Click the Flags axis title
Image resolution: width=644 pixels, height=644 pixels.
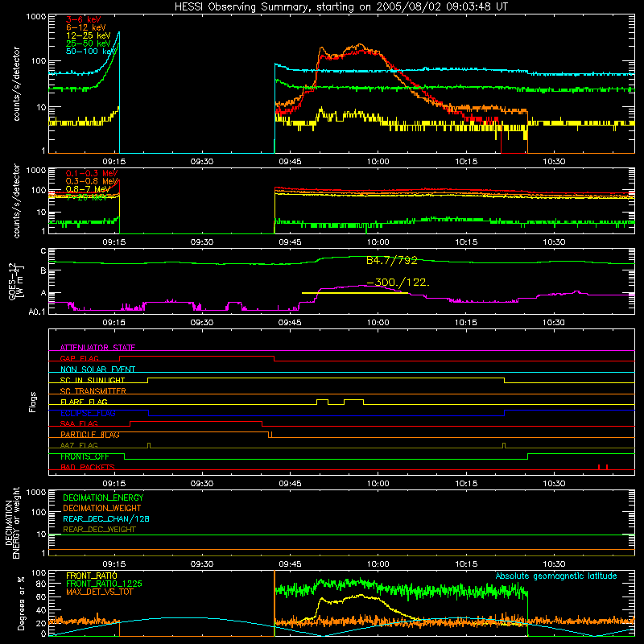(33, 402)
